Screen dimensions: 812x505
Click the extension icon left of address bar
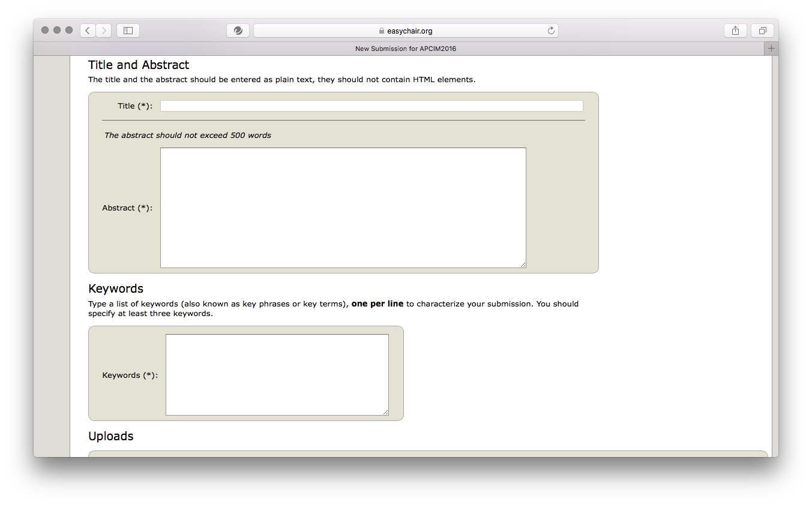pos(238,31)
